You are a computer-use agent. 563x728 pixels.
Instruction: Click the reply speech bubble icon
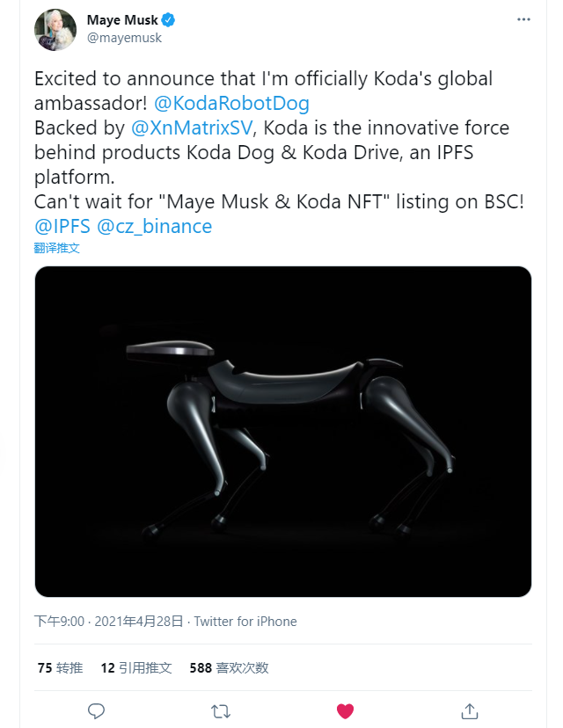click(x=96, y=710)
